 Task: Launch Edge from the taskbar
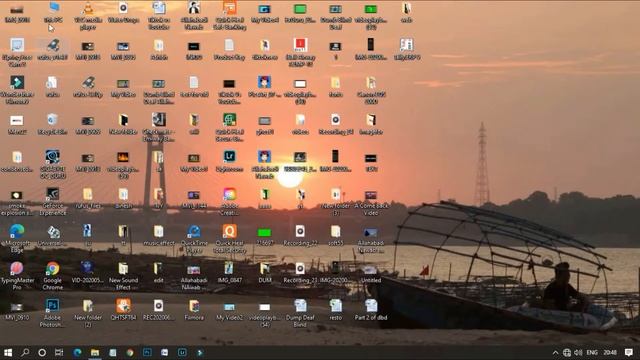[77, 353]
